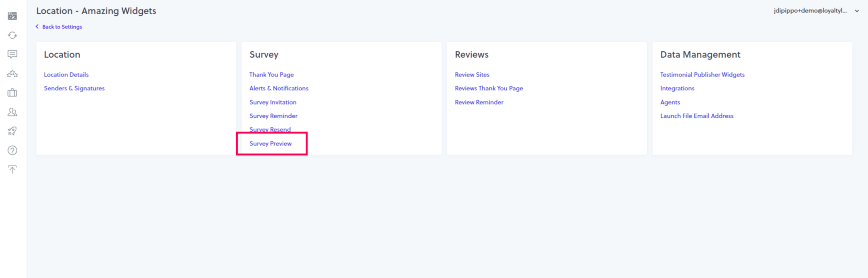
Task: Open Testimonial Publisher Widgets
Action: [x=702, y=75]
